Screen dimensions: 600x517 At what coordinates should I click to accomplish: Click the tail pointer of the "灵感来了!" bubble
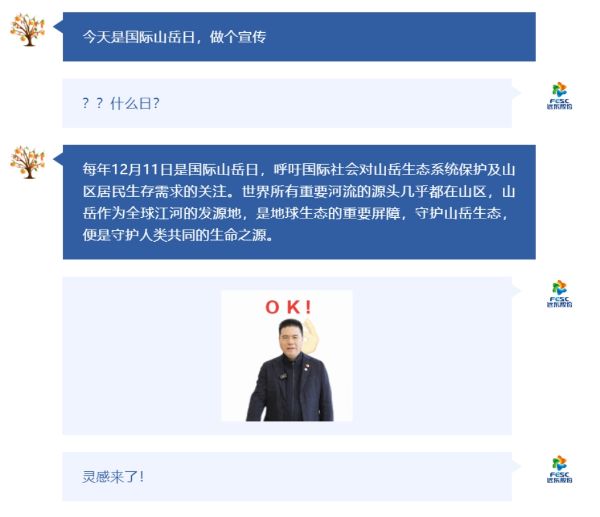click(x=516, y=466)
